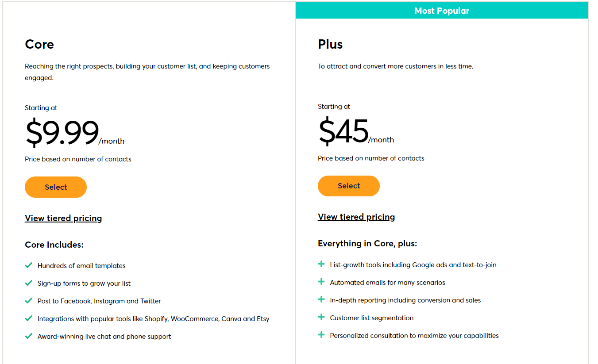The image size is (598, 364).
Task: Click the Most Popular banner
Action: pyautogui.click(x=442, y=11)
